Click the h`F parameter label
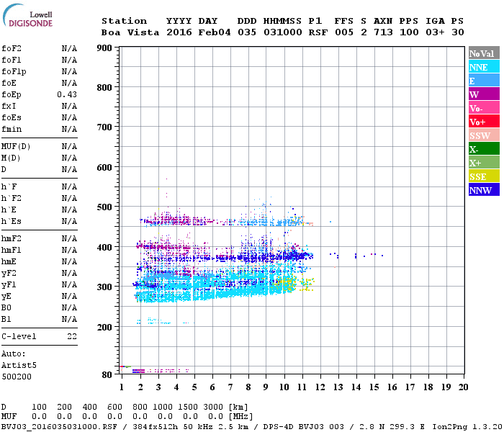Image resolution: width=504 pixels, height=432 pixels. [x=9, y=186]
